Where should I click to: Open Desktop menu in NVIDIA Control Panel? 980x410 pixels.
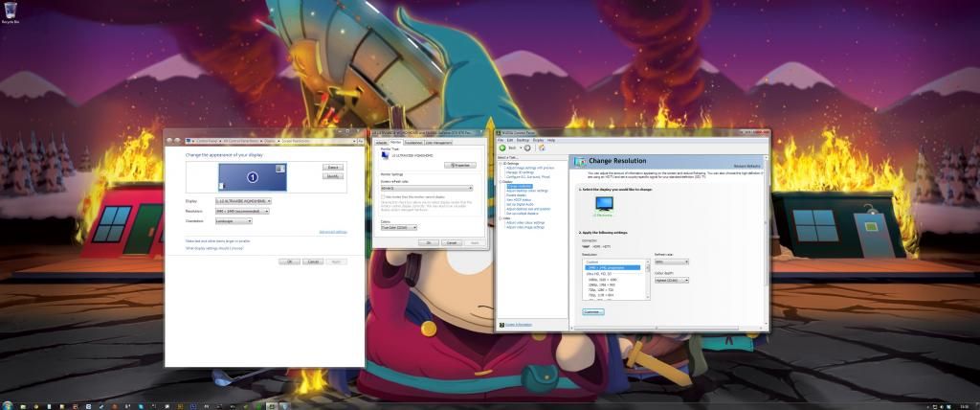(x=523, y=140)
